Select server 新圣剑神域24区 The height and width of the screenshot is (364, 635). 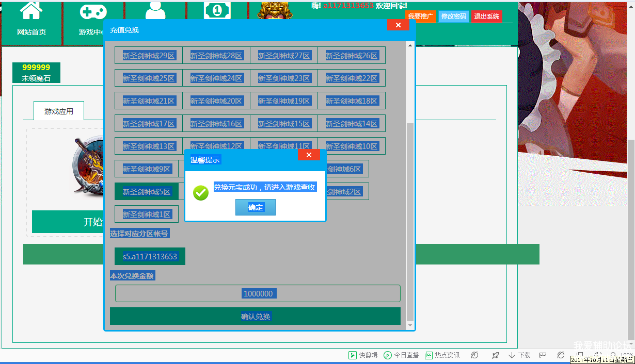pos(216,78)
